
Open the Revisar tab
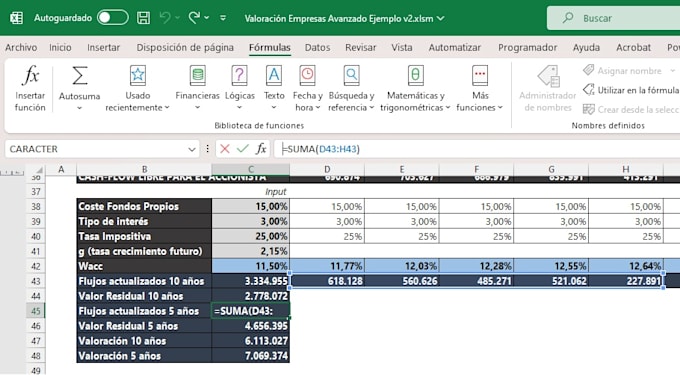click(360, 47)
